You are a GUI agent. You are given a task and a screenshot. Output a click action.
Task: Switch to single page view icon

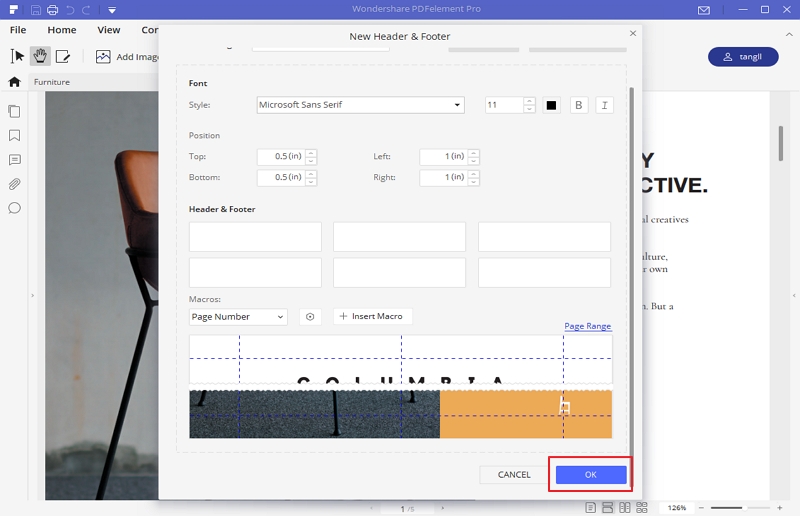point(590,508)
